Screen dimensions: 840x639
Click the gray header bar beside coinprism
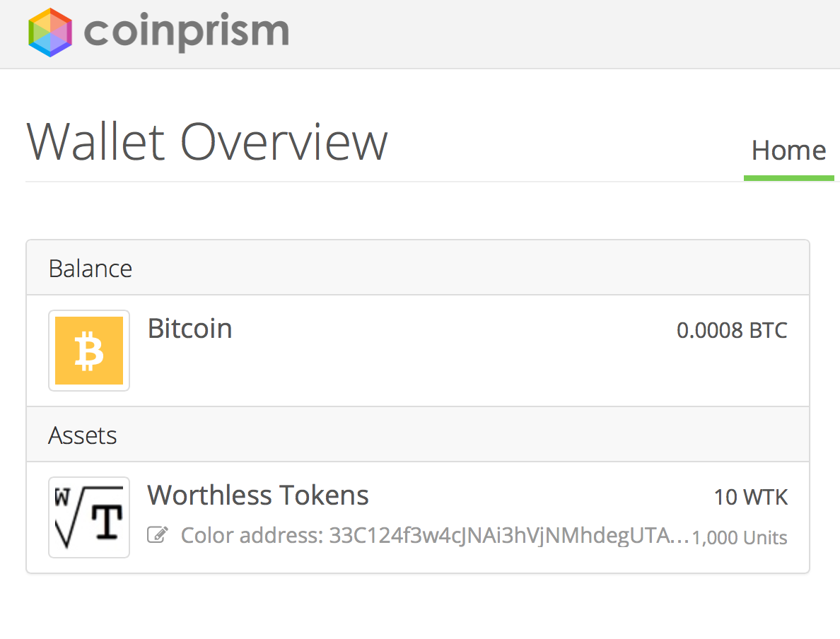pyautogui.click(x=563, y=34)
